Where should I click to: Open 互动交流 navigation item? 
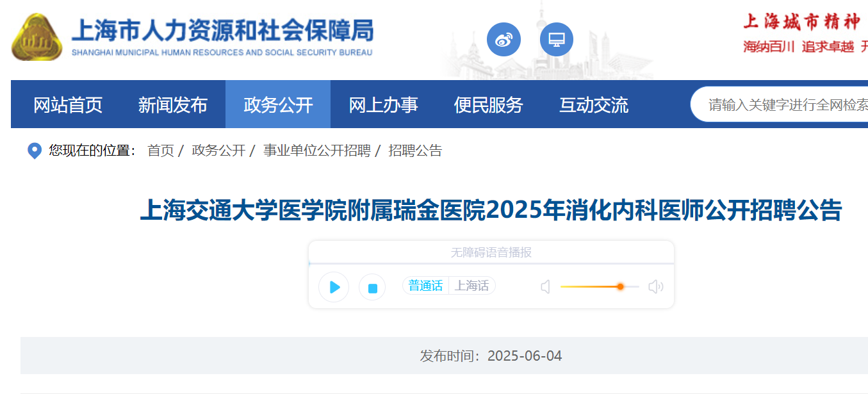[x=594, y=104]
